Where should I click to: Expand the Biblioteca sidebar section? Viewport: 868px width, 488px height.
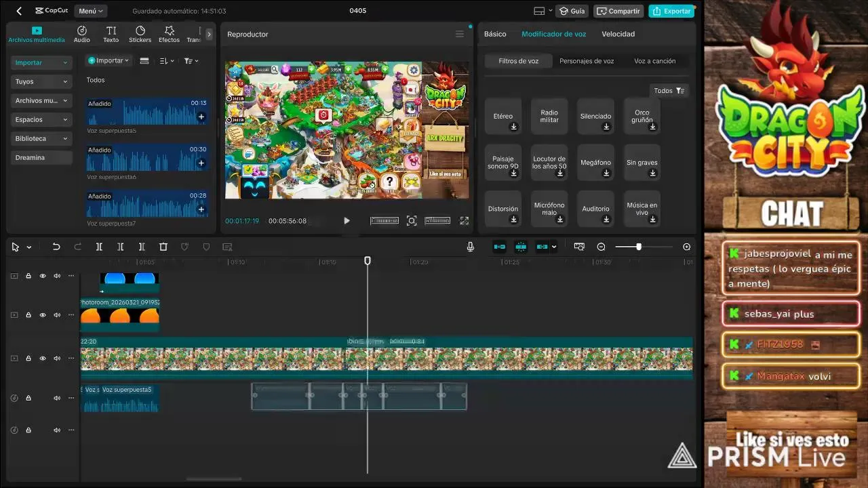(x=41, y=138)
